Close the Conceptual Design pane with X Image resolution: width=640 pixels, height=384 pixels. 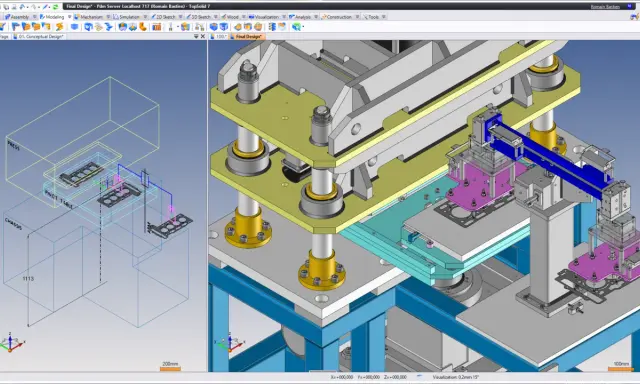point(202,36)
